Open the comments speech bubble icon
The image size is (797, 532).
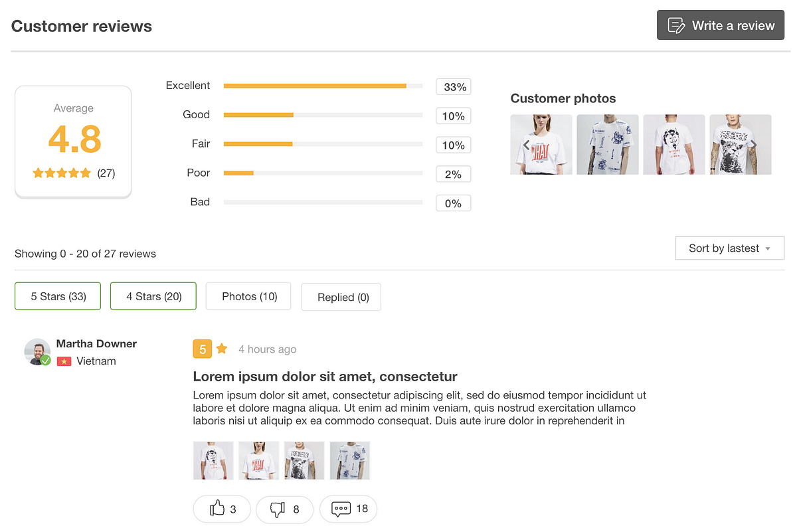point(340,509)
